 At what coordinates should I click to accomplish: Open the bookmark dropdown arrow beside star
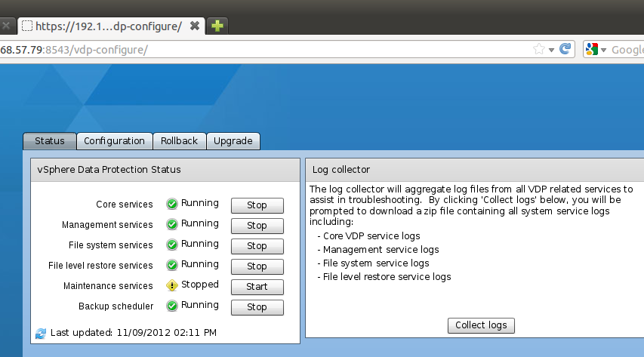(552, 50)
